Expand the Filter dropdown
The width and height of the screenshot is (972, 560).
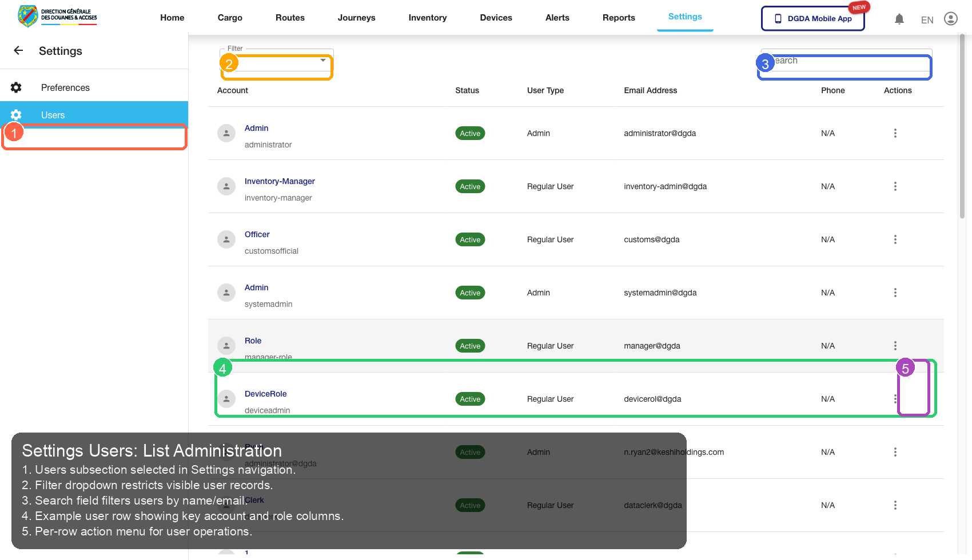(276, 61)
